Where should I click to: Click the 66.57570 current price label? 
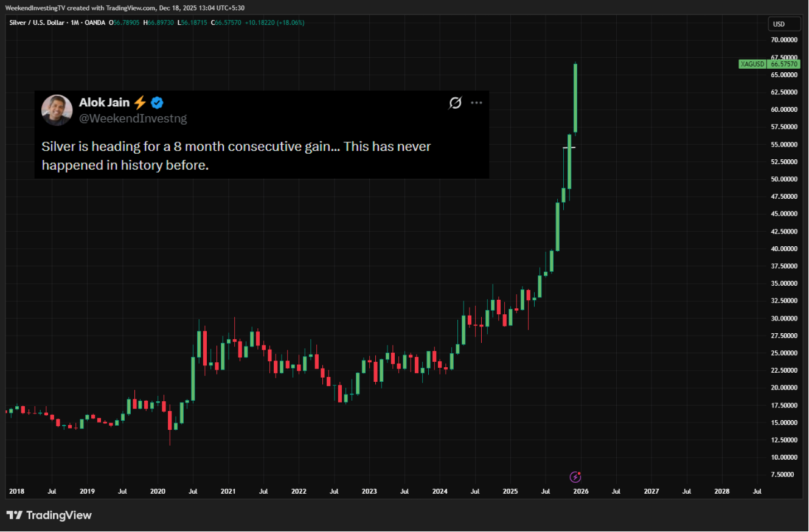[785, 64]
